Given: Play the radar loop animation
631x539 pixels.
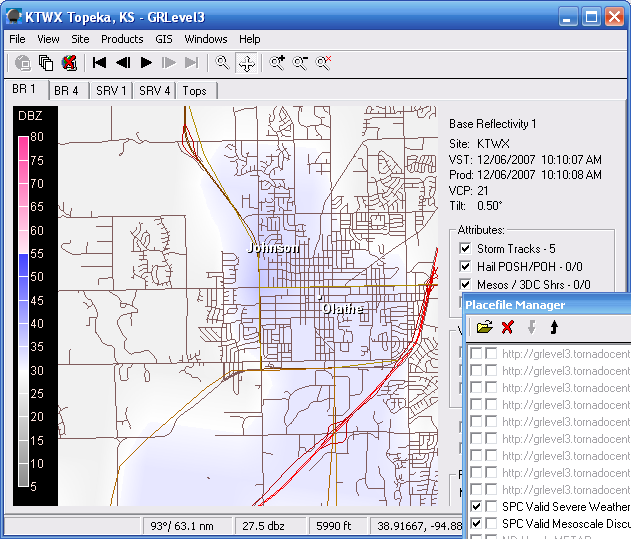Looking at the screenshot, I should click(x=146, y=63).
